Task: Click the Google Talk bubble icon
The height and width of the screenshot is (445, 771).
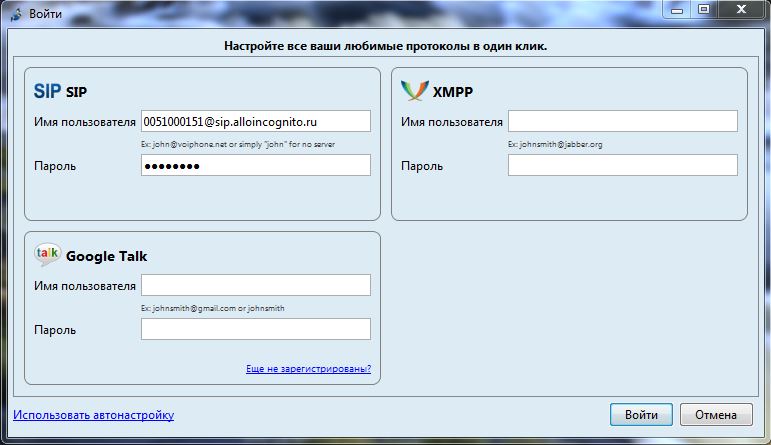Action: coord(48,255)
